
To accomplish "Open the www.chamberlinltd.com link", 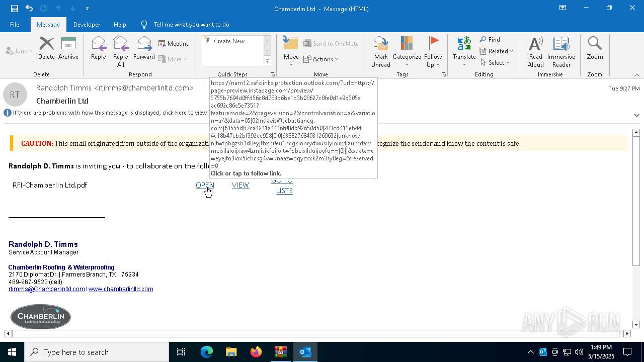I will click(x=121, y=289).
